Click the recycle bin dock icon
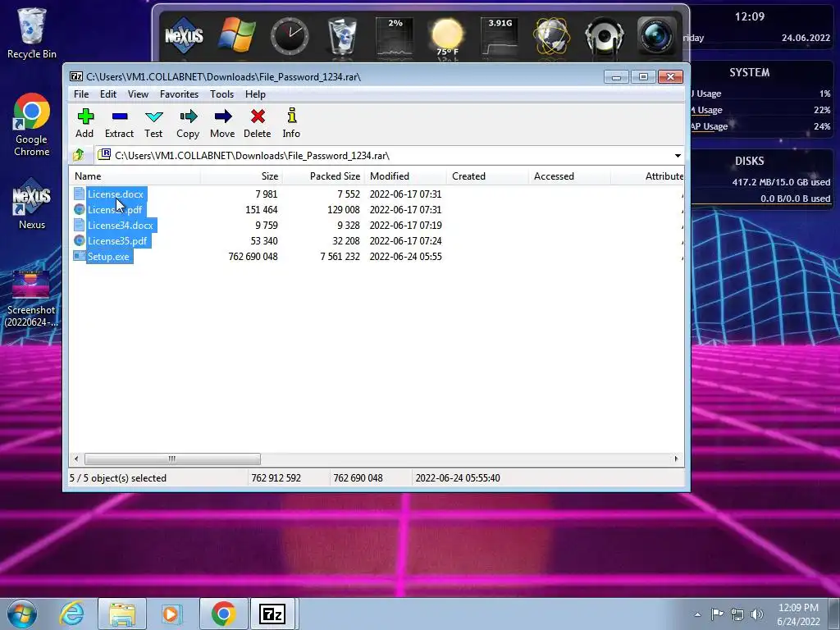The height and width of the screenshot is (630, 840). coord(342,35)
